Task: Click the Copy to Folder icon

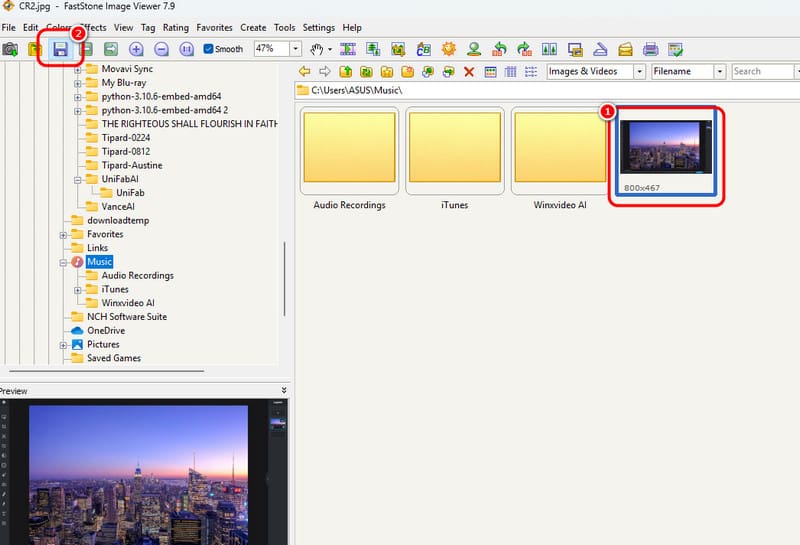Action: tap(428, 71)
